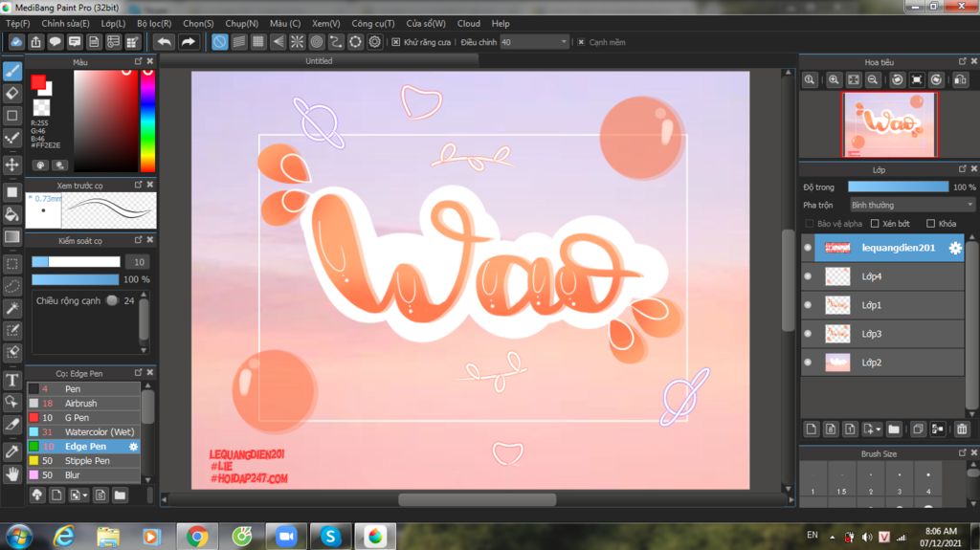
Task: Switch to the Untitled canvas tab
Action: [x=319, y=61]
